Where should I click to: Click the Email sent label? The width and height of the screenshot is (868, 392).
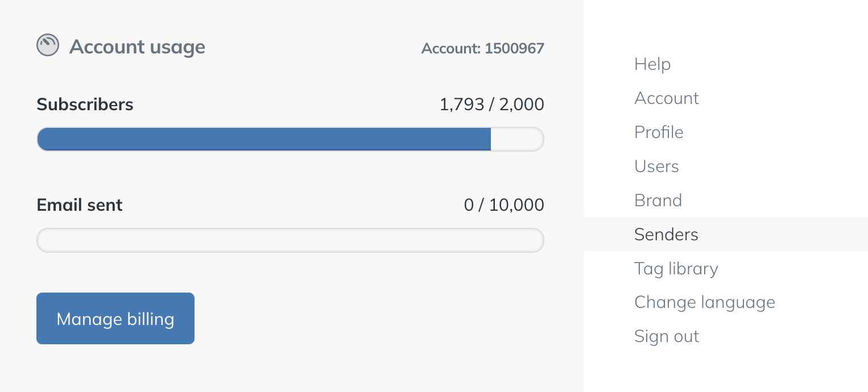[80, 205]
